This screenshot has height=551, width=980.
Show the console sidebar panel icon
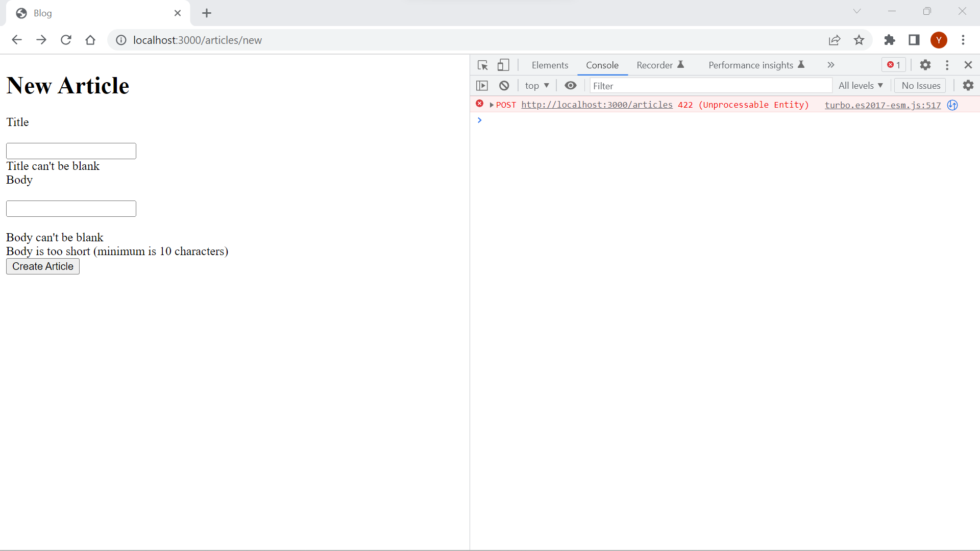pyautogui.click(x=482, y=86)
